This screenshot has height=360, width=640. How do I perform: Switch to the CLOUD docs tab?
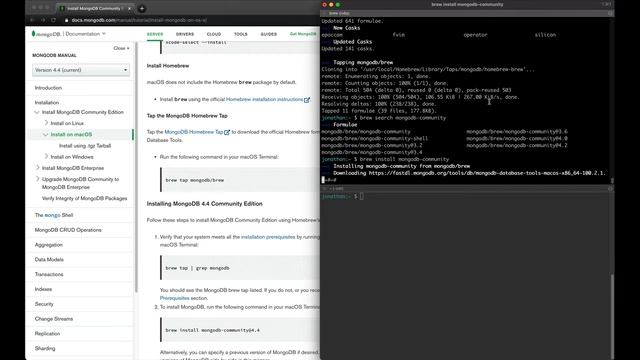(214, 34)
